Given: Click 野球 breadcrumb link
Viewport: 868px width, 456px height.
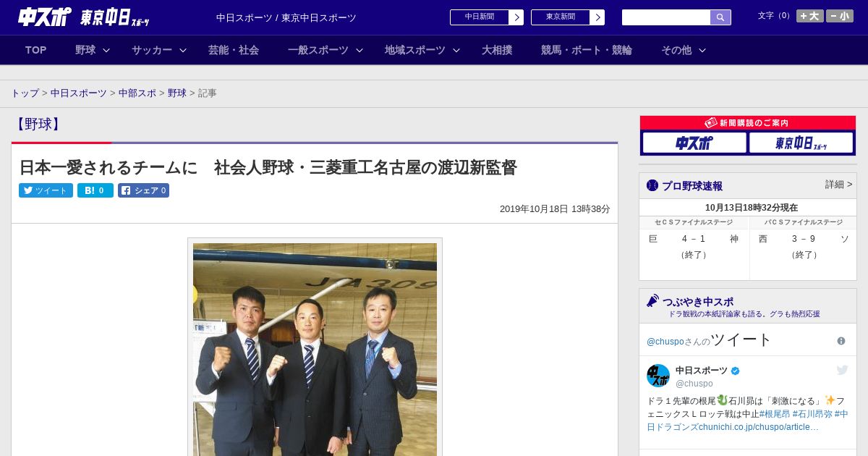Looking at the screenshot, I should coord(177,93).
